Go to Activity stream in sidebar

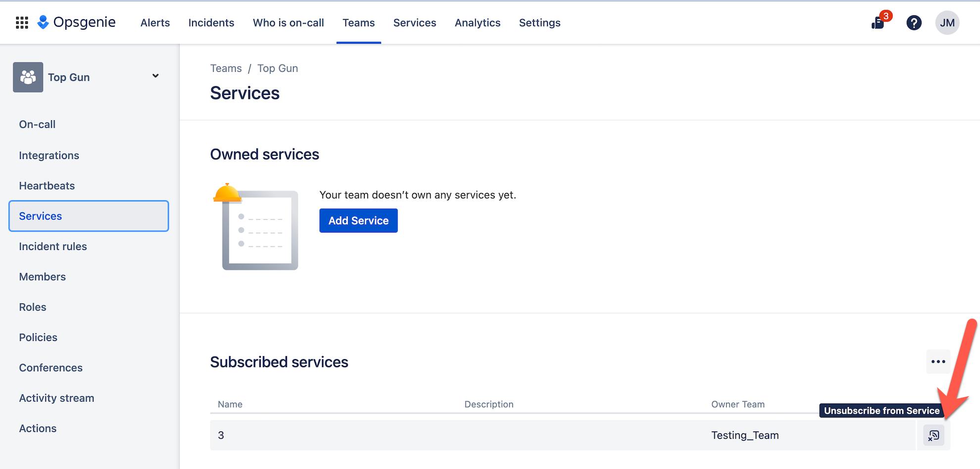[56, 398]
